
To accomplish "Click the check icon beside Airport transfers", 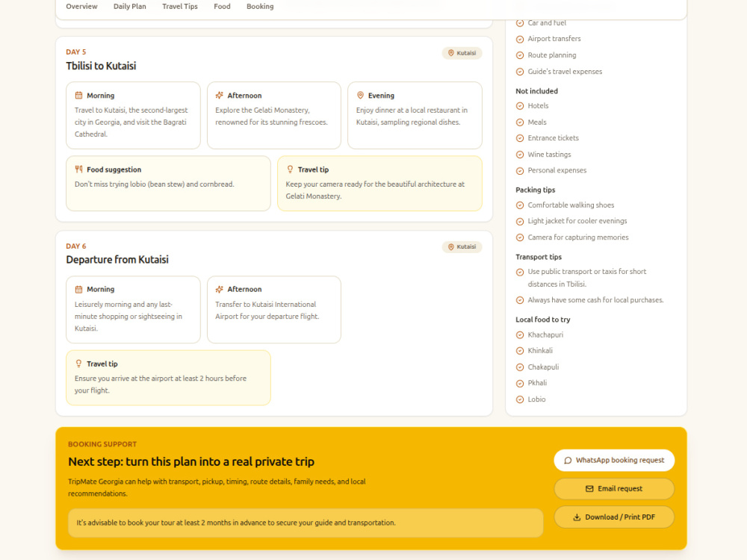I will pyautogui.click(x=520, y=39).
